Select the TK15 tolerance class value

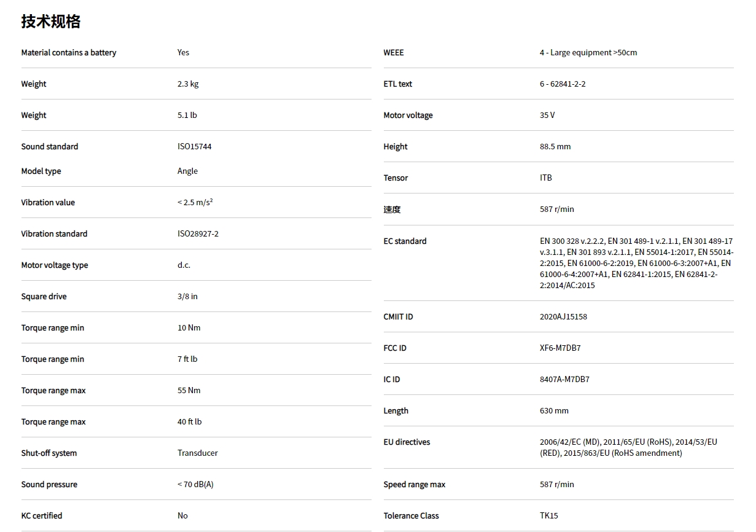(549, 516)
